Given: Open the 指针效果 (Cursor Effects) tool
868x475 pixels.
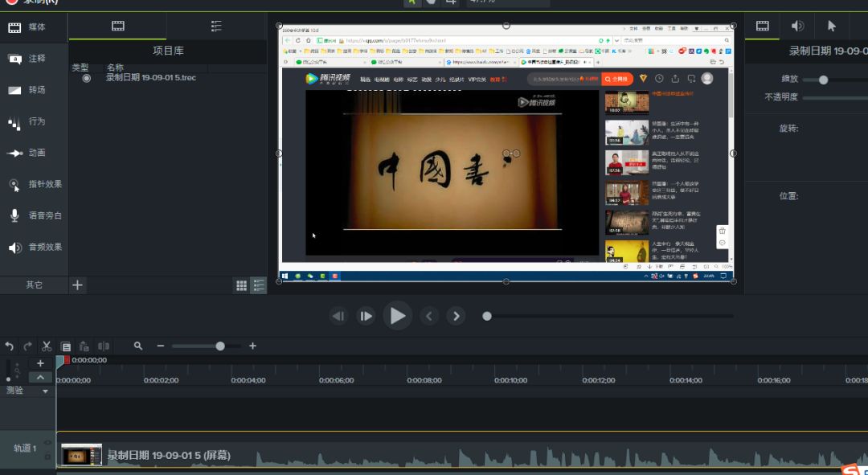Looking at the screenshot, I should 35,184.
